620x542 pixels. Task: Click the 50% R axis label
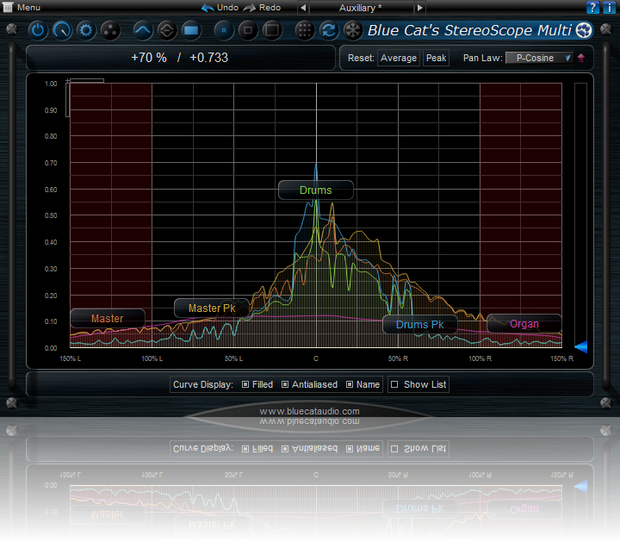398,359
